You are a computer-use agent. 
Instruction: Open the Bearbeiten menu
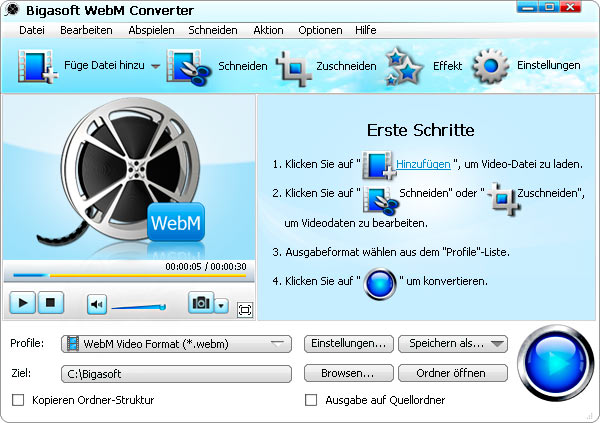tap(86, 30)
